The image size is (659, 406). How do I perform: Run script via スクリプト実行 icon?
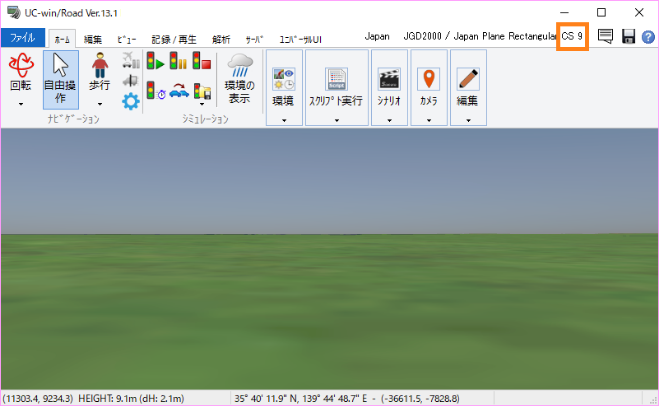click(x=336, y=79)
